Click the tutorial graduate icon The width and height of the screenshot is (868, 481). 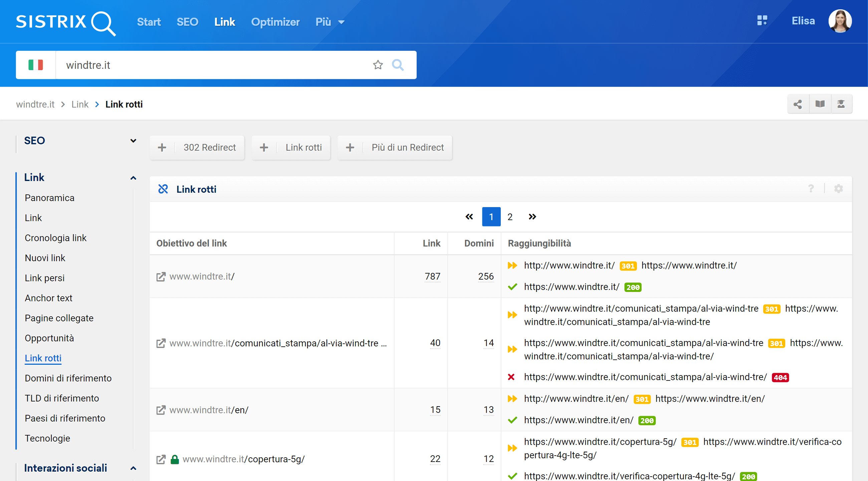coord(841,104)
